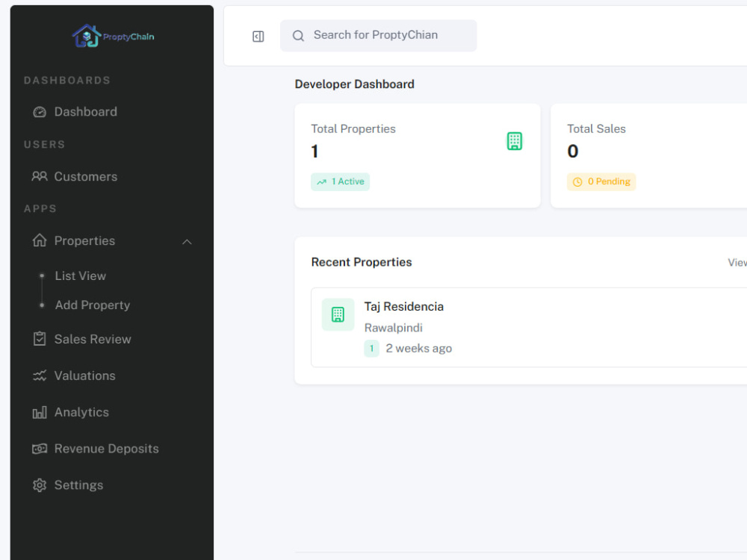747x560 pixels.
Task: Collapse the Properties submenu chevron
Action: 187,242
